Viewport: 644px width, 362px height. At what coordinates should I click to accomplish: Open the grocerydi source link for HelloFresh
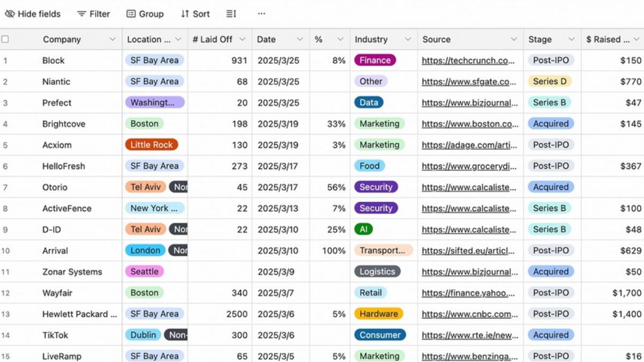pos(469,166)
